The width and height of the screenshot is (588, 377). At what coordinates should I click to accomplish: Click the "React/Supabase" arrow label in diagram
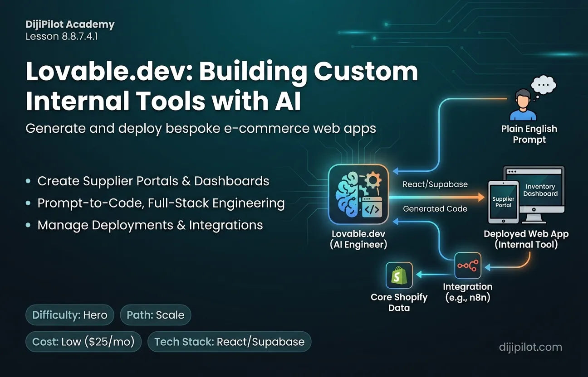pyautogui.click(x=435, y=184)
